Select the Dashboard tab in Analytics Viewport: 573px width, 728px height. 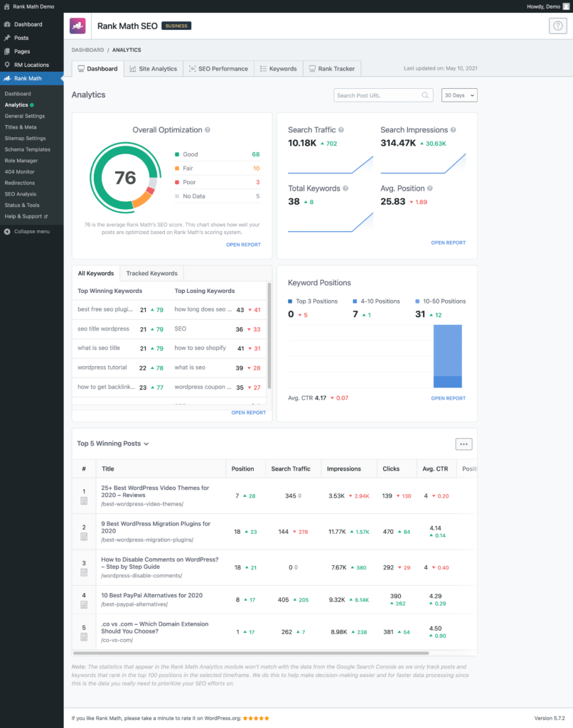(x=98, y=69)
